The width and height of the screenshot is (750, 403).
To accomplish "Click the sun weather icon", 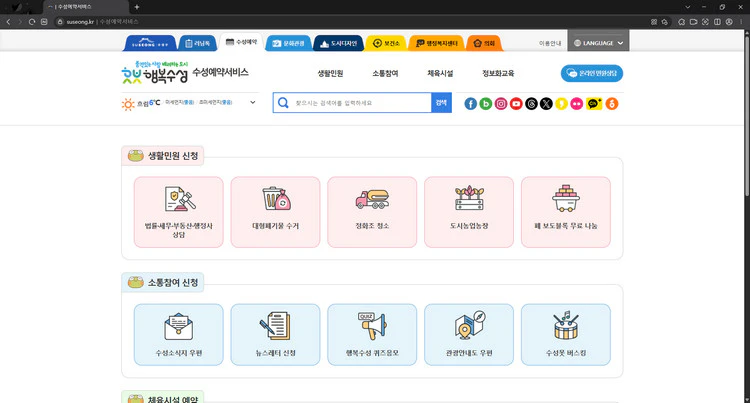I will (128, 104).
